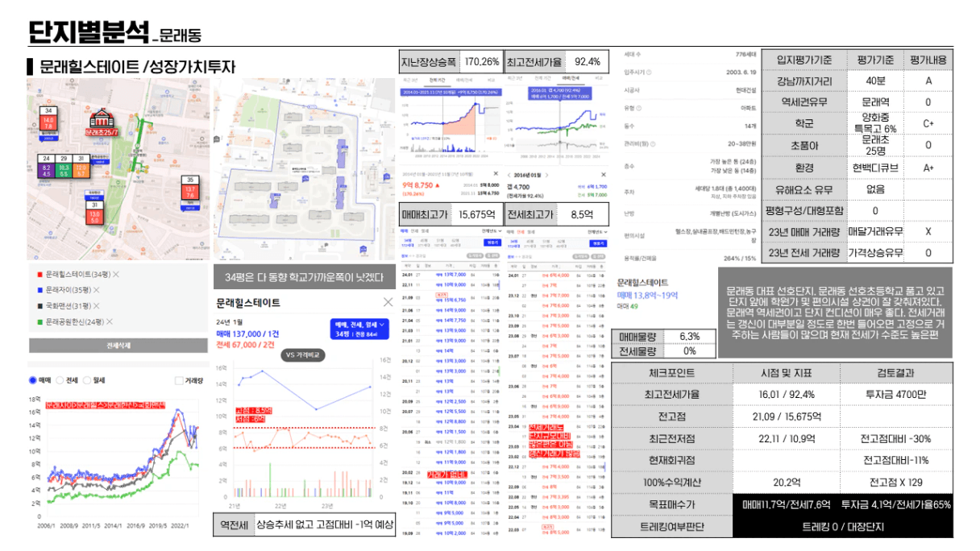Click the 유해요소 유무 table cell
The width and height of the screenshot is (980, 551).
(x=804, y=190)
